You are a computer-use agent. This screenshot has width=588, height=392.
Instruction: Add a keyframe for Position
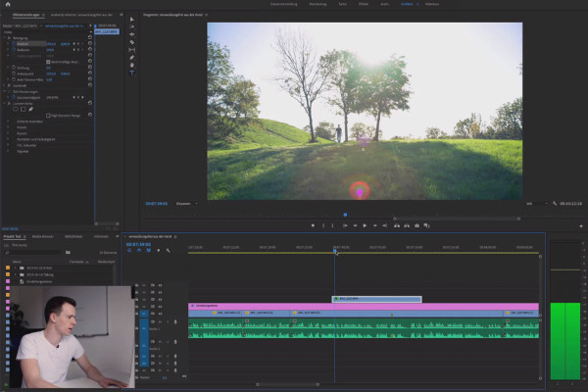tap(78, 43)
